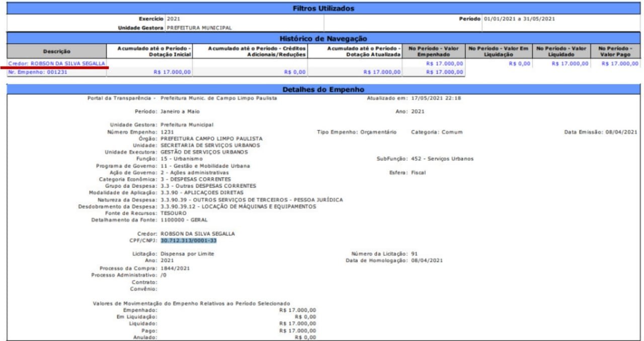Click the Dotação Inicial amount in Empenho row
This screenshot has height=341, width=644.
172,72
